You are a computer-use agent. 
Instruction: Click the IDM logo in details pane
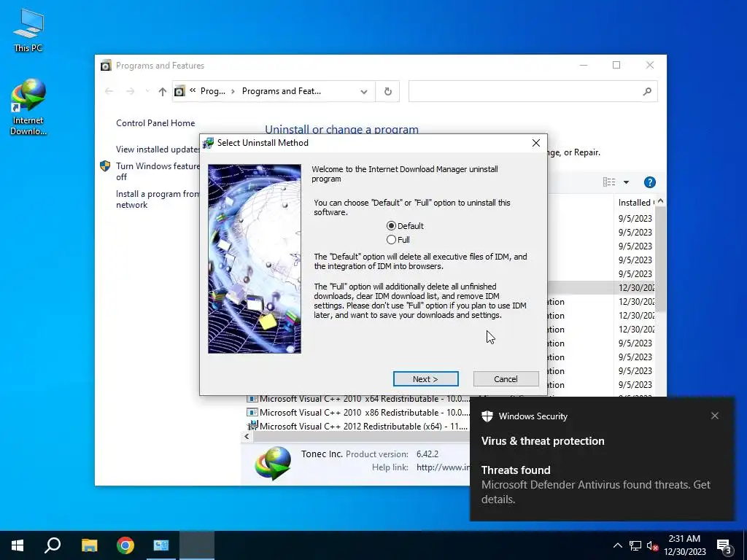(x=273, y=463)
